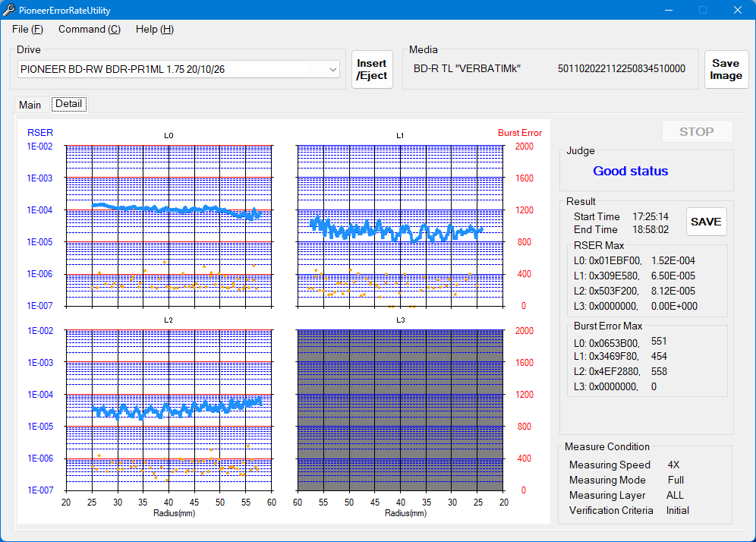Screen dimensions: 756x542
Task: Click the blue RSER axis label
Action: [x=40, y=132]
